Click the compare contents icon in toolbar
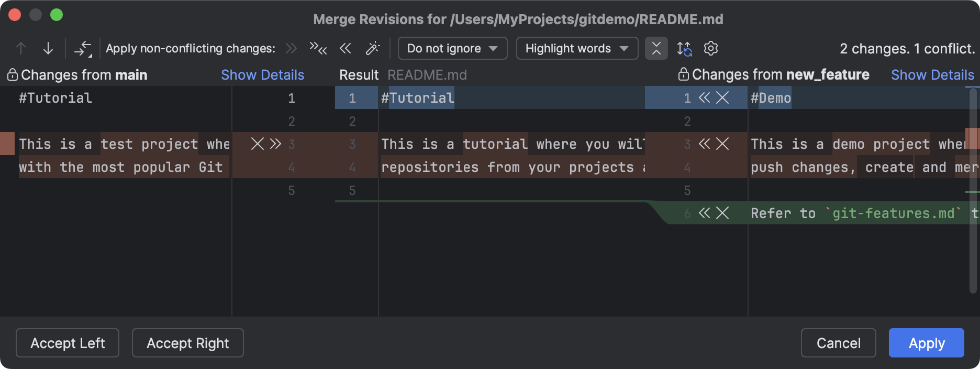Image resolution: width=980 pixels, height=369 pixels. tap(83, 49)
